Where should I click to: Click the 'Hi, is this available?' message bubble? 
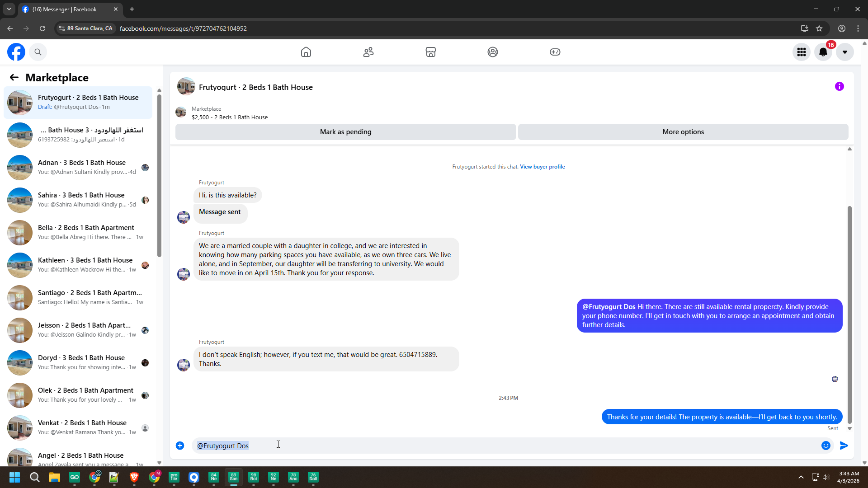(x=228, y=195)
